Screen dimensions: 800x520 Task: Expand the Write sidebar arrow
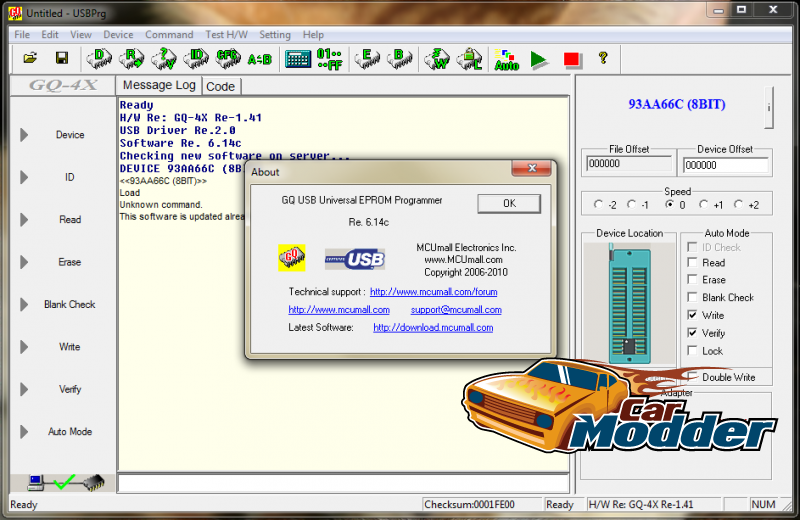tap(24, 346)
